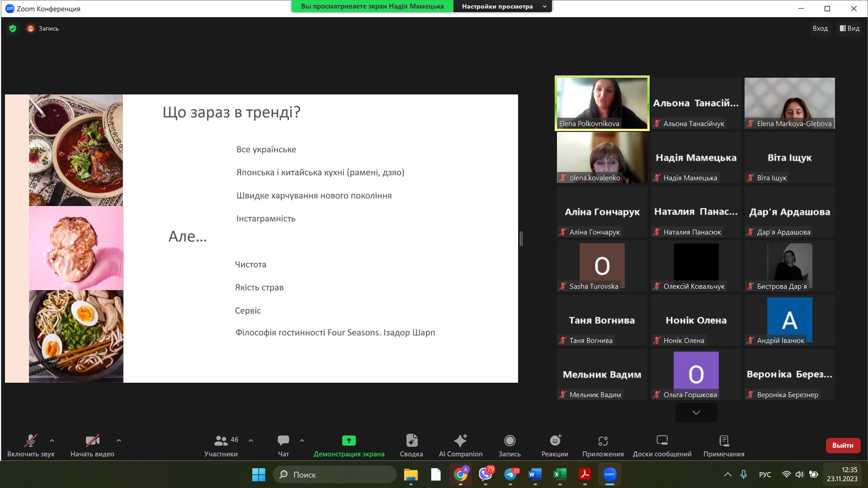This screenshot has height=488, width=868.
Task: Open the Reactions emoji panel
Action: tap(555, 445)
